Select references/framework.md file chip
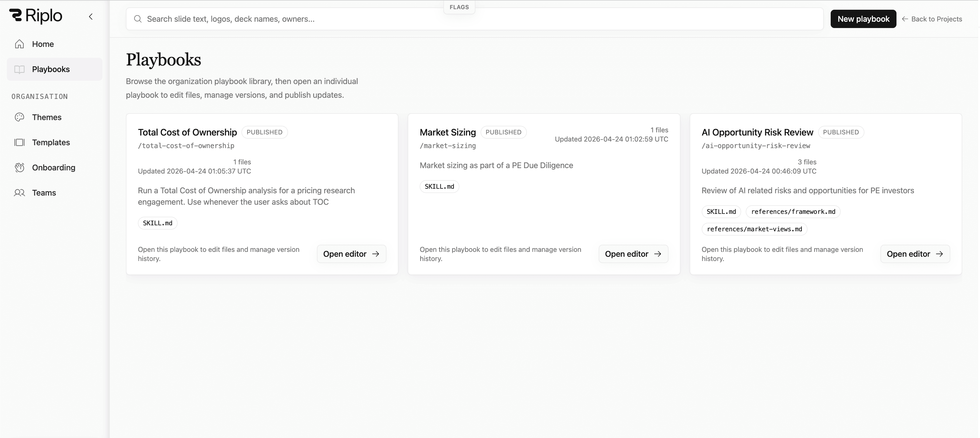Screen dimensions: 980x438 [793, 212]
